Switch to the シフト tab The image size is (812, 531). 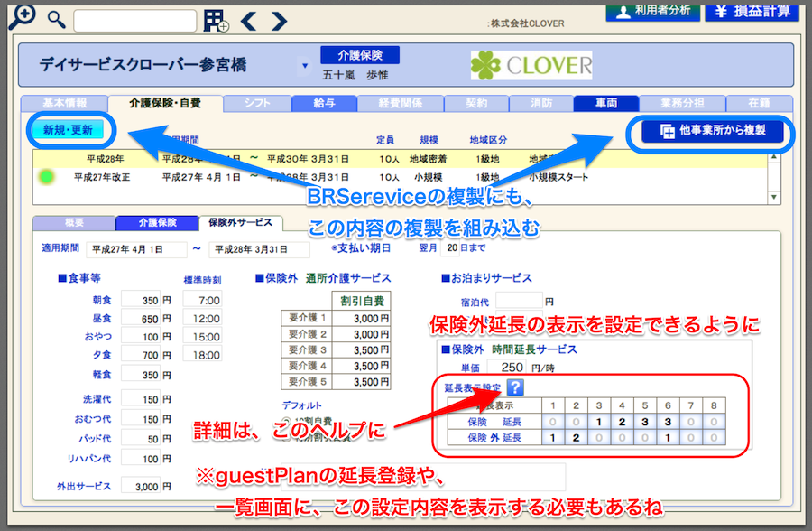(x=257, y=103)
